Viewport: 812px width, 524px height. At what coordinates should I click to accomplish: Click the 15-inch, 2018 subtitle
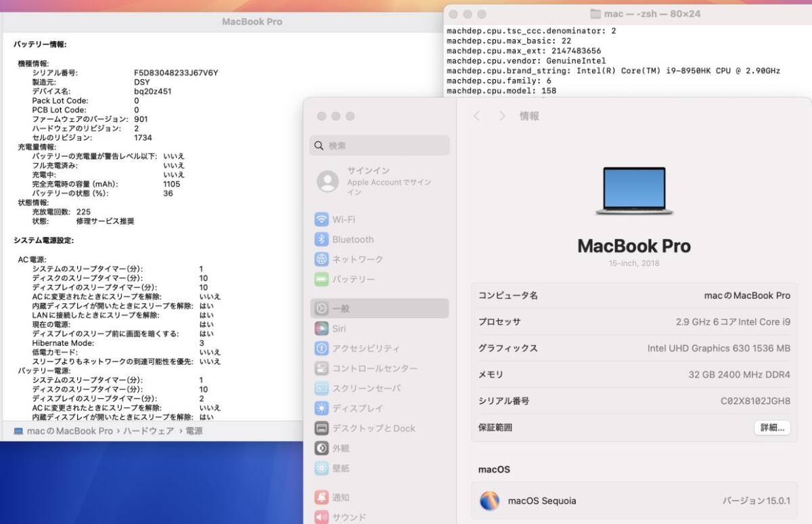point(634,263)
